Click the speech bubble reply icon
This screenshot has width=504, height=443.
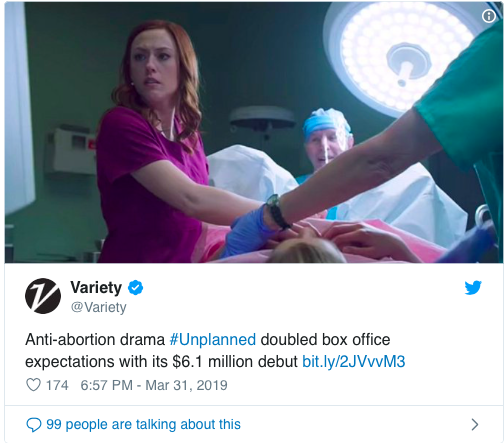[34, 425]
